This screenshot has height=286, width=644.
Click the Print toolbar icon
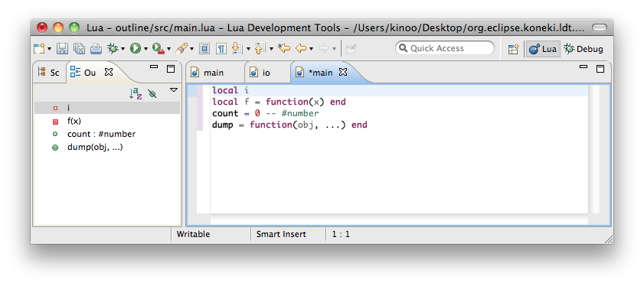[x=96, y=48]
